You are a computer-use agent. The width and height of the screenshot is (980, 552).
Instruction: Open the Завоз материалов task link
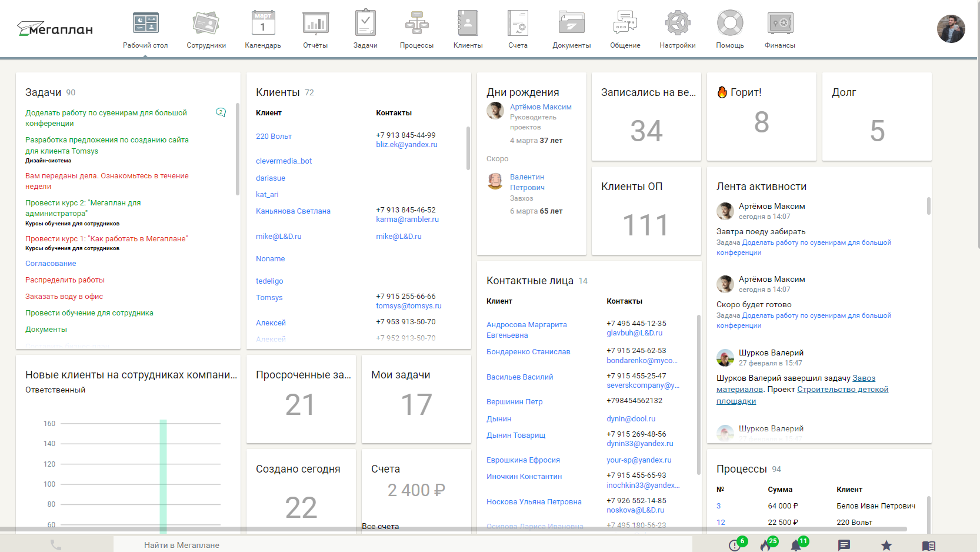796,384
